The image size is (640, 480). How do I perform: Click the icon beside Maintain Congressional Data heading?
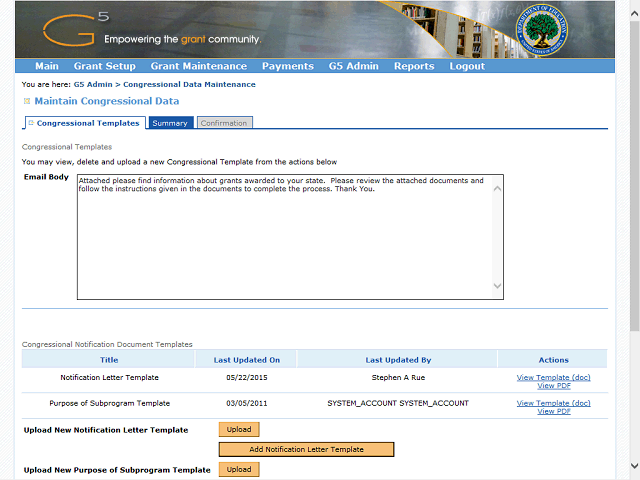pyautogui.click(x=27, y=101)
